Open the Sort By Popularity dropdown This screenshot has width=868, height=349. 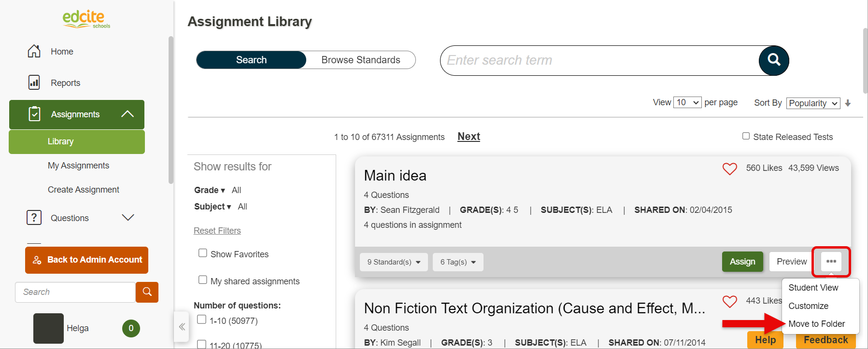click(813, 103)
